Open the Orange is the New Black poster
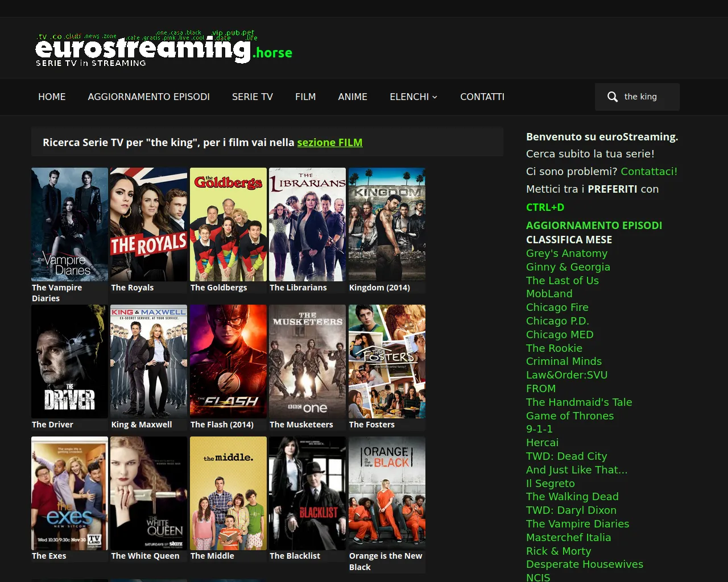 pyautogui.click(x=387, y=493)
